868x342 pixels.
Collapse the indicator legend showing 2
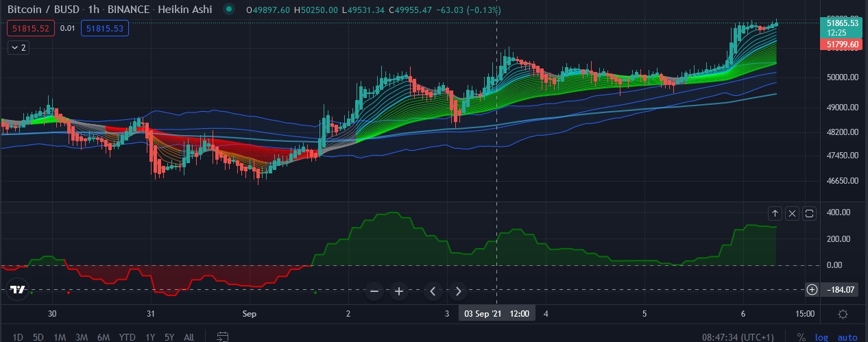tap(19, 47)
